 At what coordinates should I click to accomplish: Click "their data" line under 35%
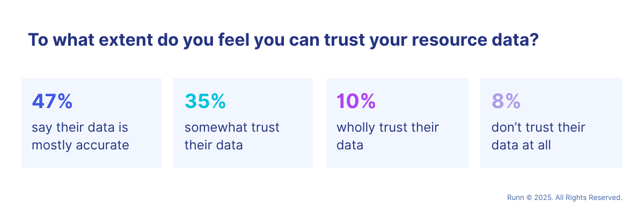click(x=214, y=145)
